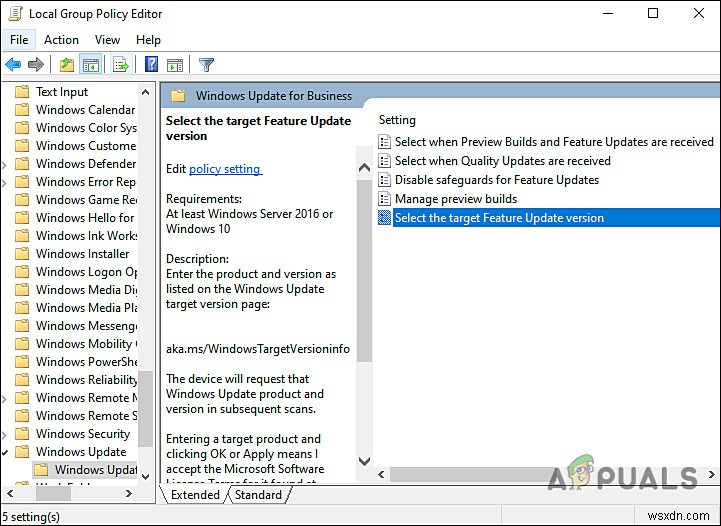Image resolution: width=721 pixels, height=526 pixels.
Task: Select 'Disable safeguards for Feature Updates' policy
Action: [x=497, y=179]
